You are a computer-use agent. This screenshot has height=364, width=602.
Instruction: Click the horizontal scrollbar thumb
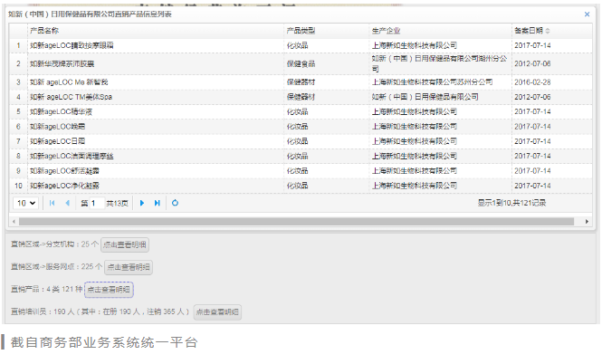click(296, 222)
